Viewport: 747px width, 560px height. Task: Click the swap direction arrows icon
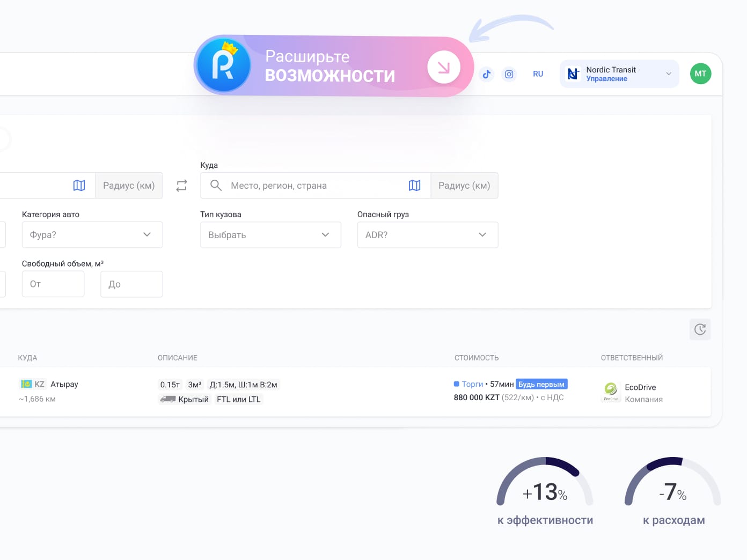(x=181, y=186)
